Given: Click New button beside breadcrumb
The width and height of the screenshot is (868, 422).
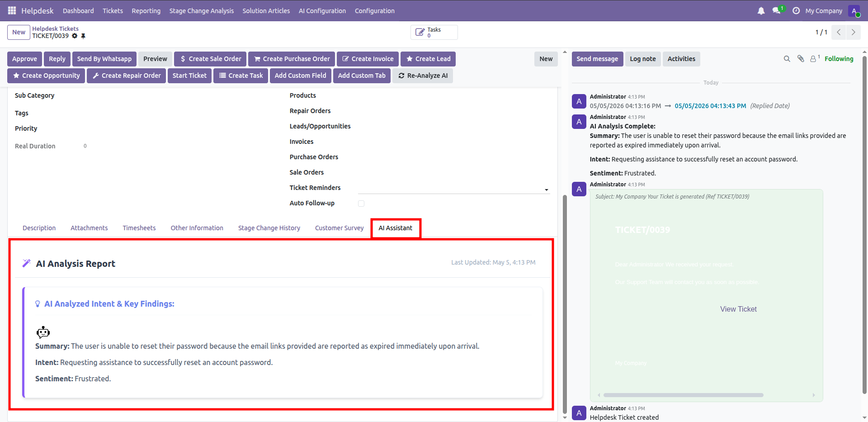Looking at the screenshot, I should [x=19, y=32].
